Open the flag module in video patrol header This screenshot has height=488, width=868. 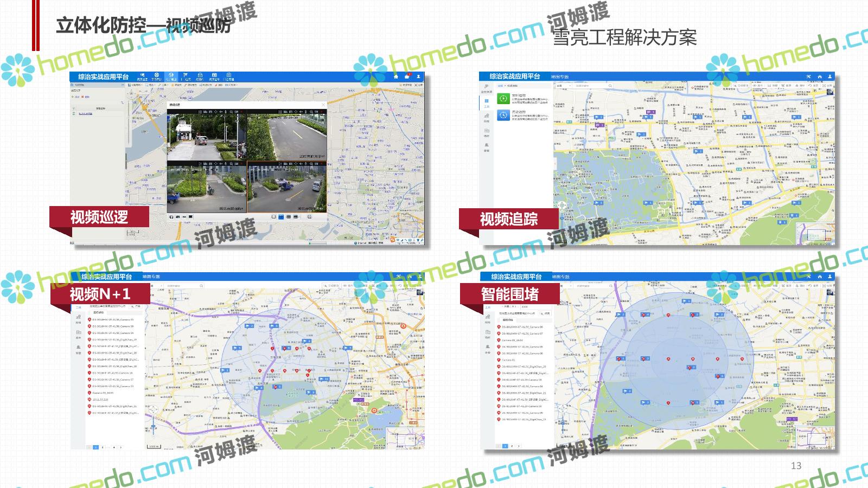click(186, 76)
